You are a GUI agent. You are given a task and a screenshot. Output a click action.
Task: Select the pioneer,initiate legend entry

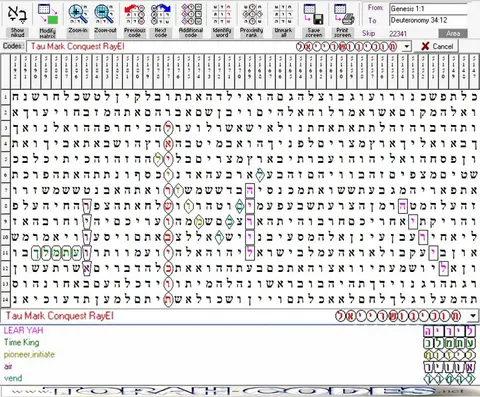29,354
